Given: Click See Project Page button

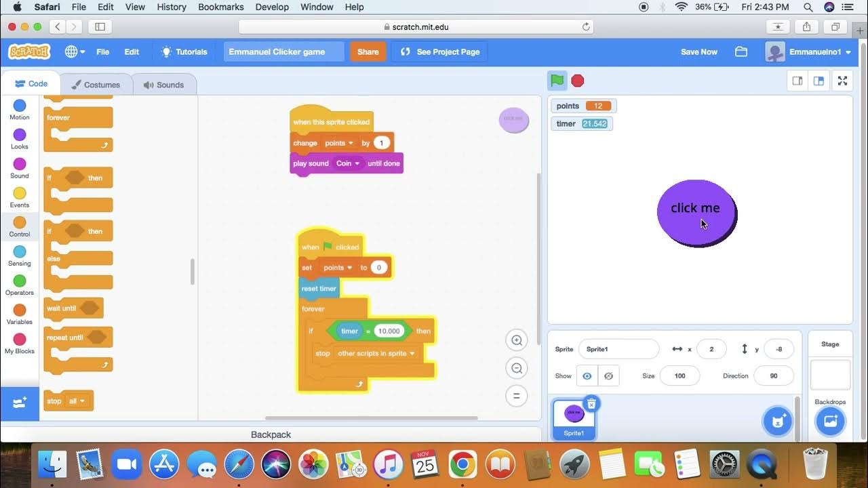Looking at the screenshot, I should click(x=439, y=52).
